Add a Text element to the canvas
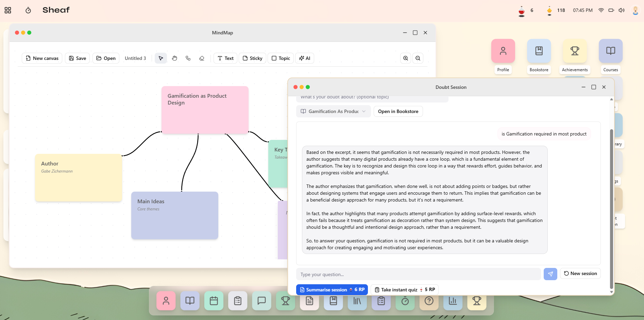644x320 pixels. pos(225,58)
